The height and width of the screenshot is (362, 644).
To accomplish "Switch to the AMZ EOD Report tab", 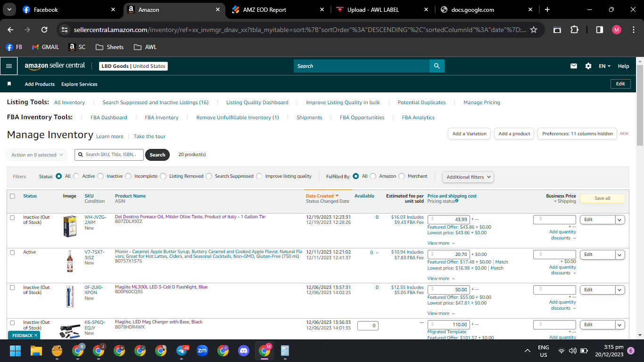I will [278, 9].
